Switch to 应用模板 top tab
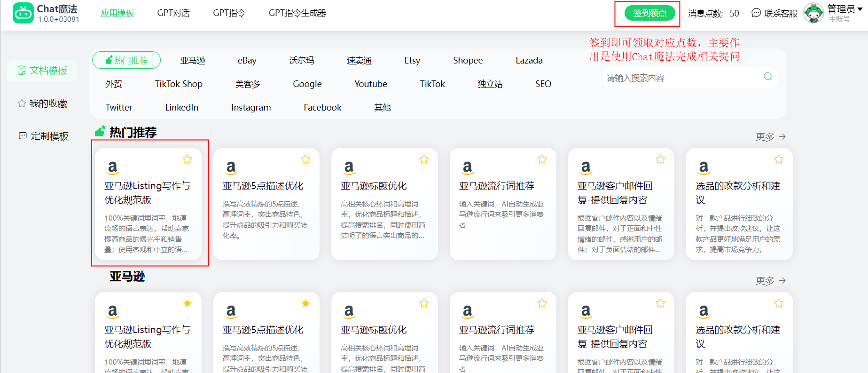This screenshot has width=868, height=373. coord(117,13)
